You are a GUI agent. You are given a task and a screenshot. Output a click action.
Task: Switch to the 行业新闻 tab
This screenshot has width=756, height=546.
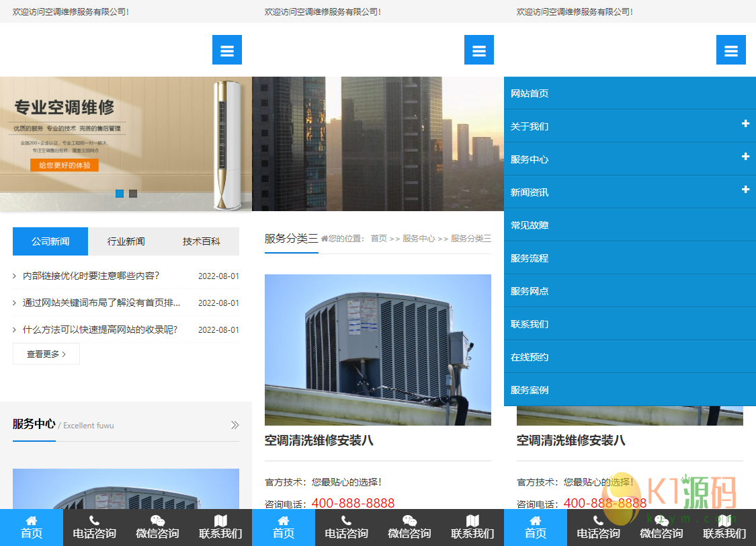(x=126, y=241)
